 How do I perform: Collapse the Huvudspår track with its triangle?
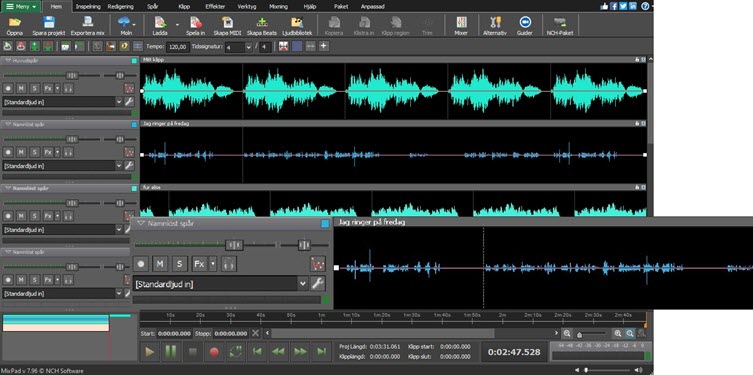(8, 60)
